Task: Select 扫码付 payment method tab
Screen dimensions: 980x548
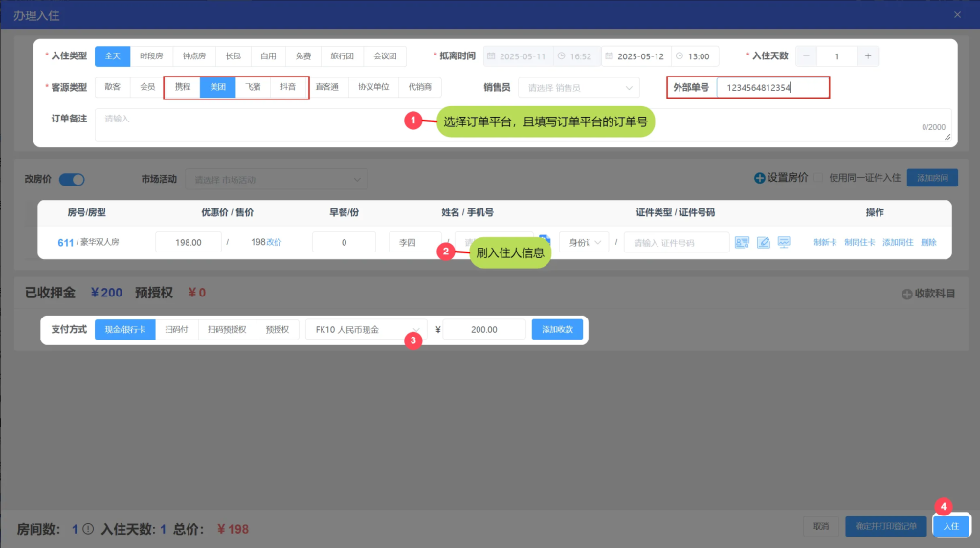Action: (175, 329)
